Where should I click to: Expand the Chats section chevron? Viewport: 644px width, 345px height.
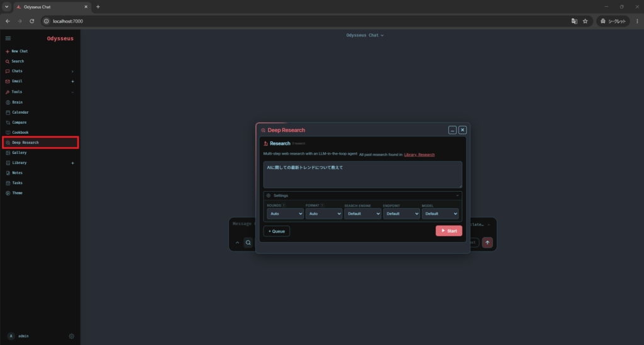point(73,72)
